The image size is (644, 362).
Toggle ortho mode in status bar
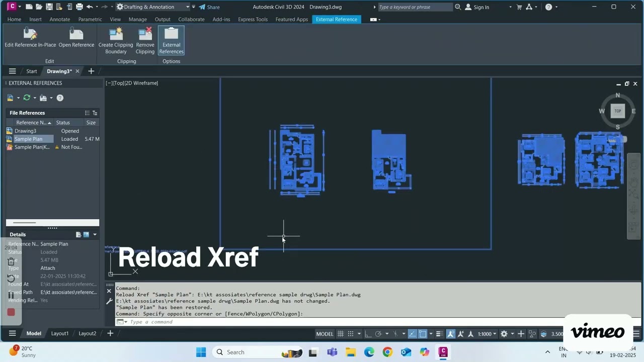[368, 334]
